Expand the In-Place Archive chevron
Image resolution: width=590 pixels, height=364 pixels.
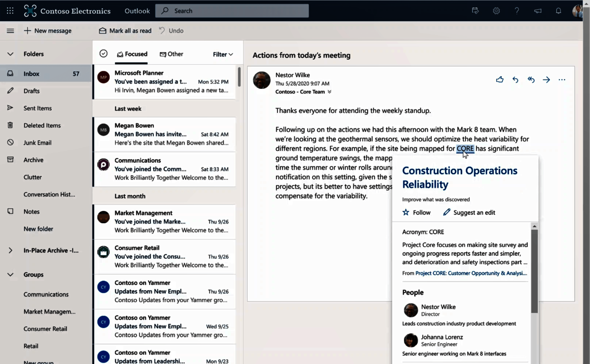10,251
